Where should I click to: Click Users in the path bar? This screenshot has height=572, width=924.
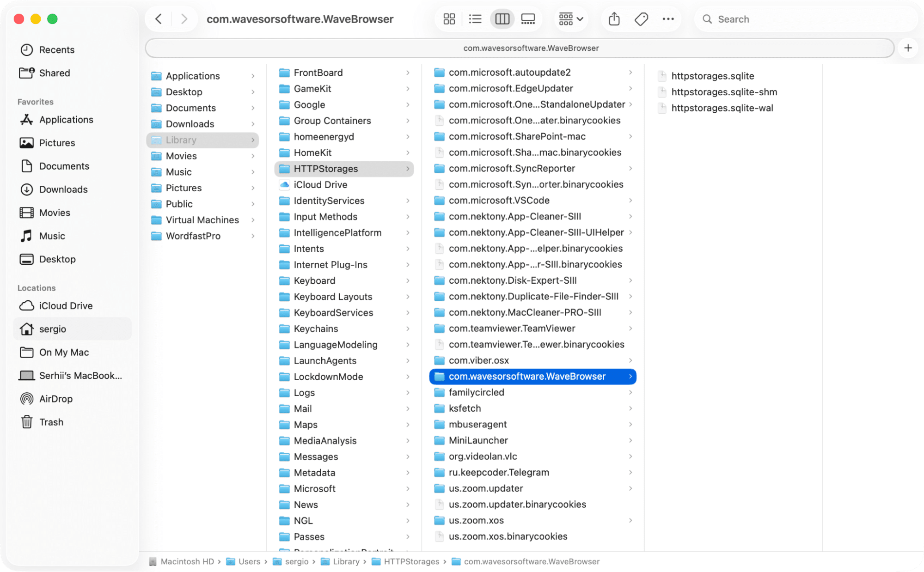coord(249,561)
